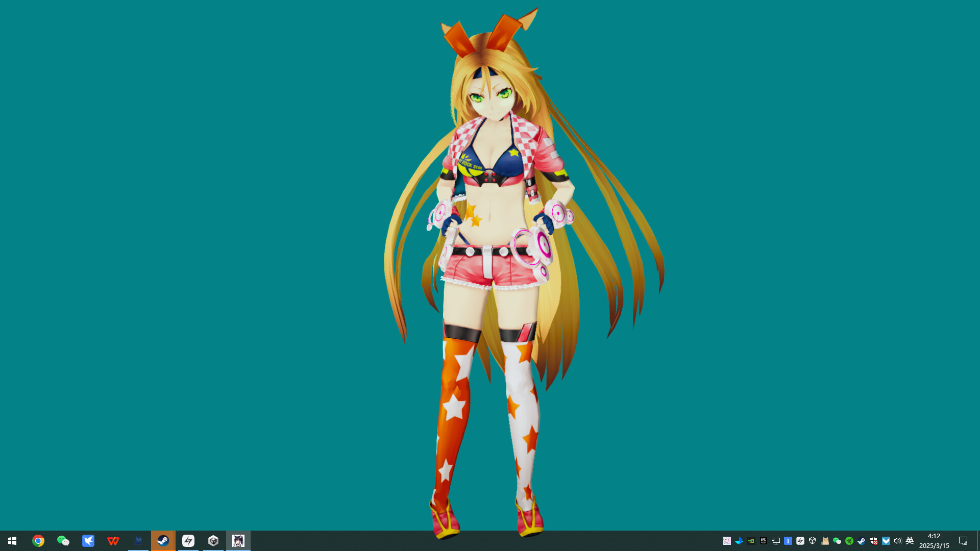Open the notification Action Center
The width and height of the screenshot is (980, 551).
tap(963, 541)
